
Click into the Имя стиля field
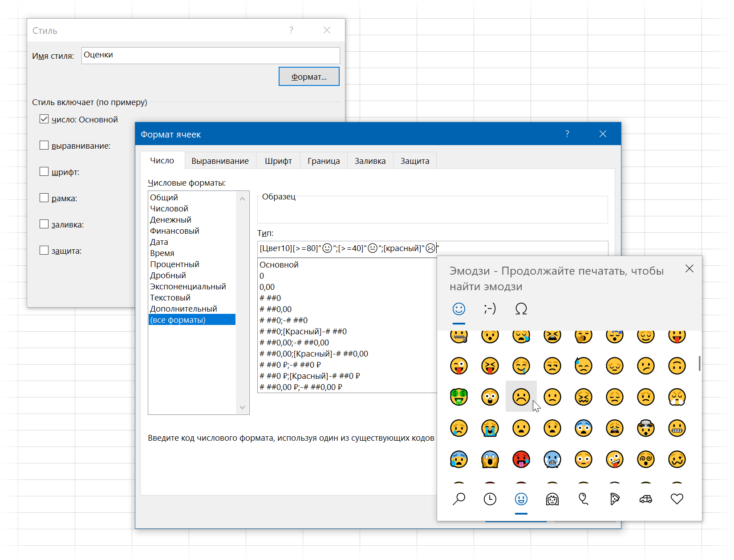coord(211,55)
